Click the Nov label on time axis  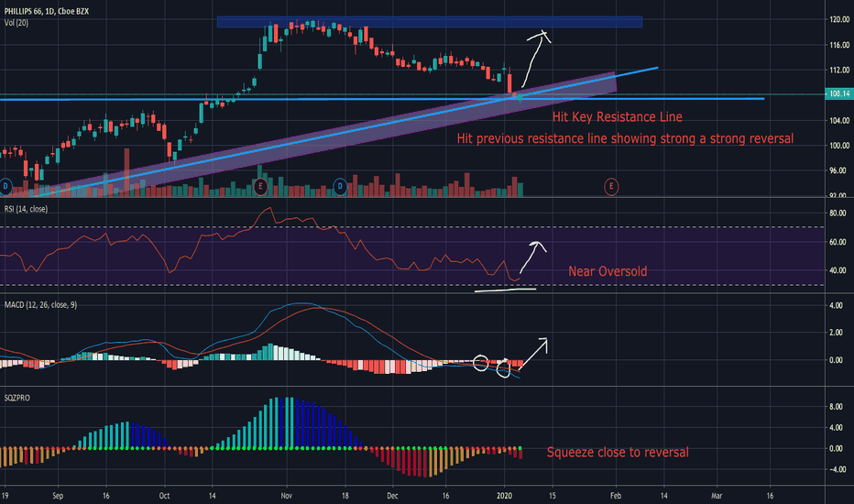click(x=287, y=496)
